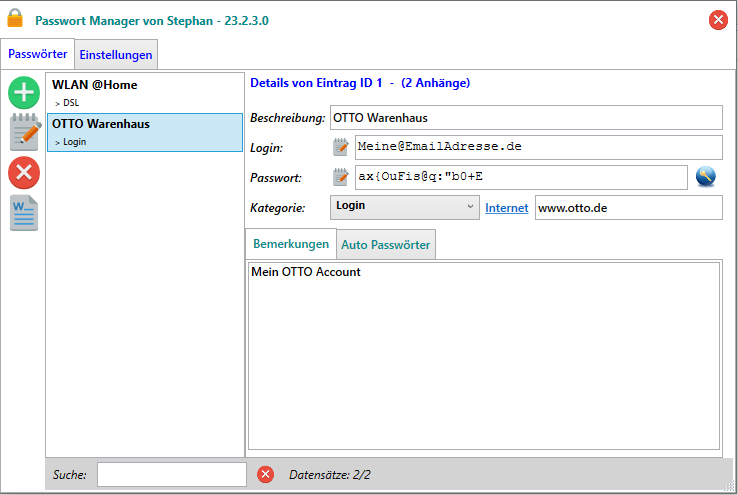Click into the Suche search field

[171, 474]
